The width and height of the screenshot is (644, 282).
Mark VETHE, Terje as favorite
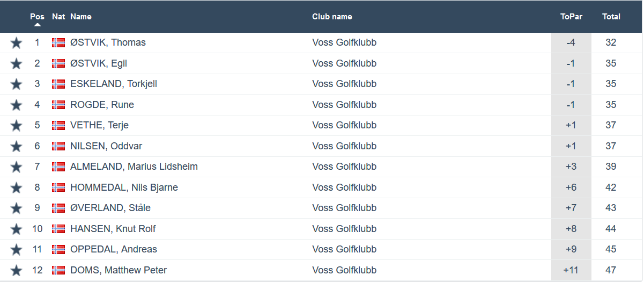coord(16,126)
